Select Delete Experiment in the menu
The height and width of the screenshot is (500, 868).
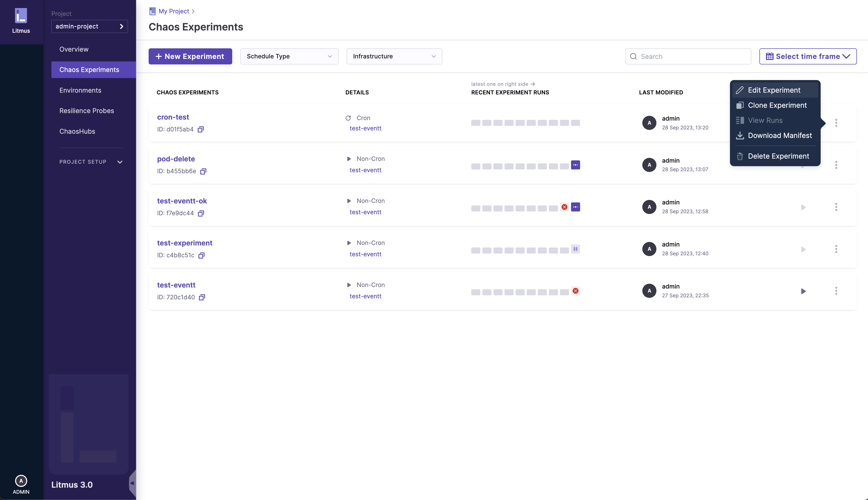click(778, 156)
